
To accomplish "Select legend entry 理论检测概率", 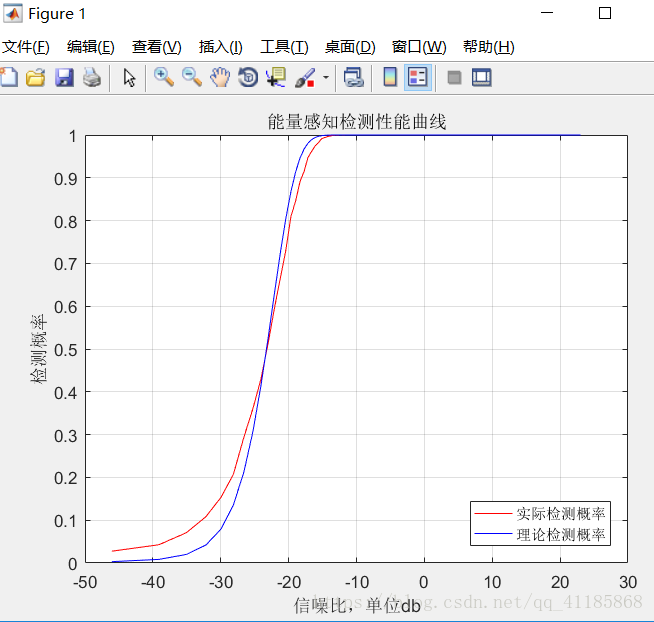I will (x=561, y=534).
